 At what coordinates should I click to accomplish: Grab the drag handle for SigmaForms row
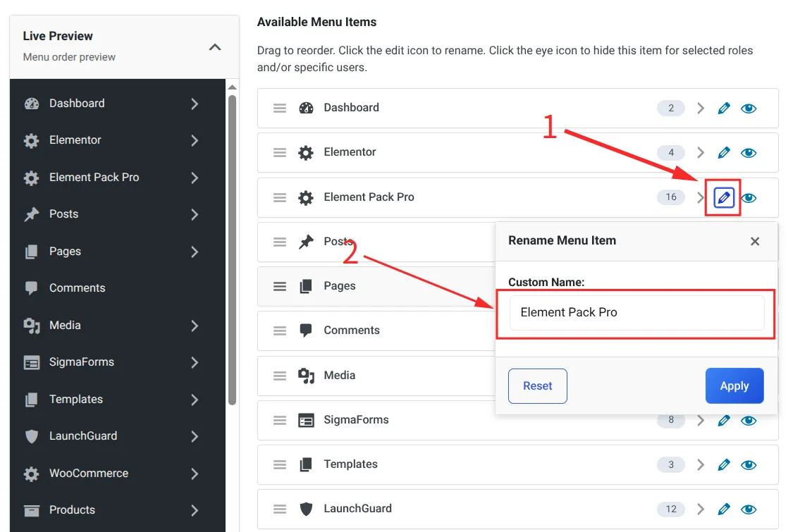point(280,420)
